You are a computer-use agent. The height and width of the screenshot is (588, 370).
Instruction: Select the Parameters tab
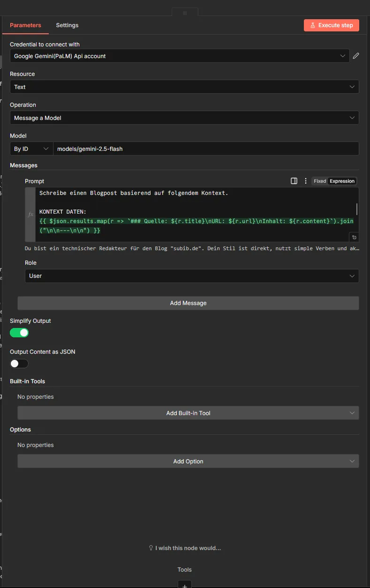25,25
